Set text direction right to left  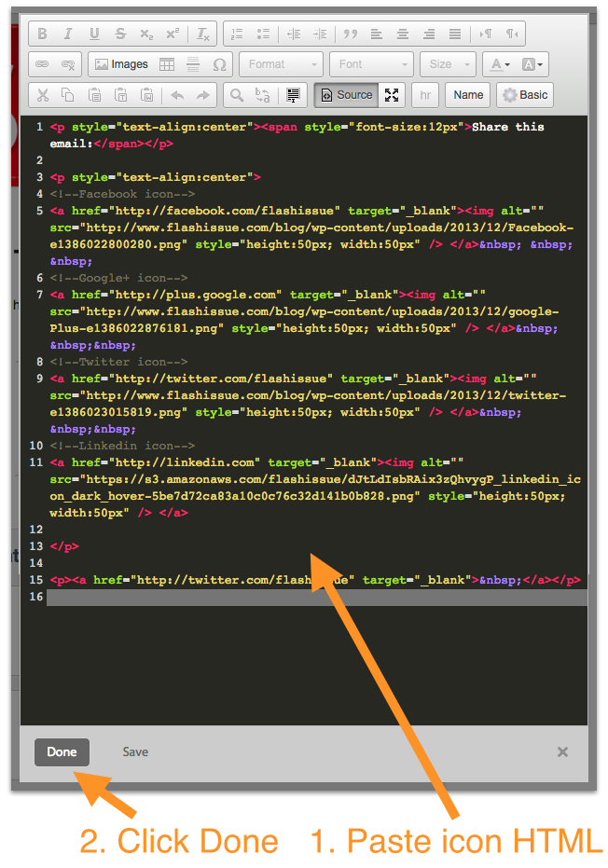(x=512, y=34)
